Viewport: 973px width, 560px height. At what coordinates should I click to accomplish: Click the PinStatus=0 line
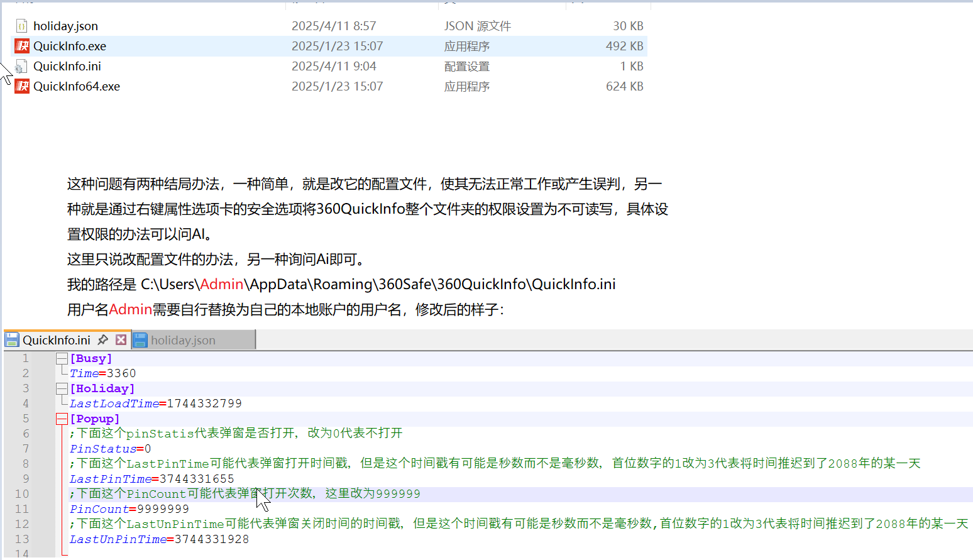pos(111,449)
